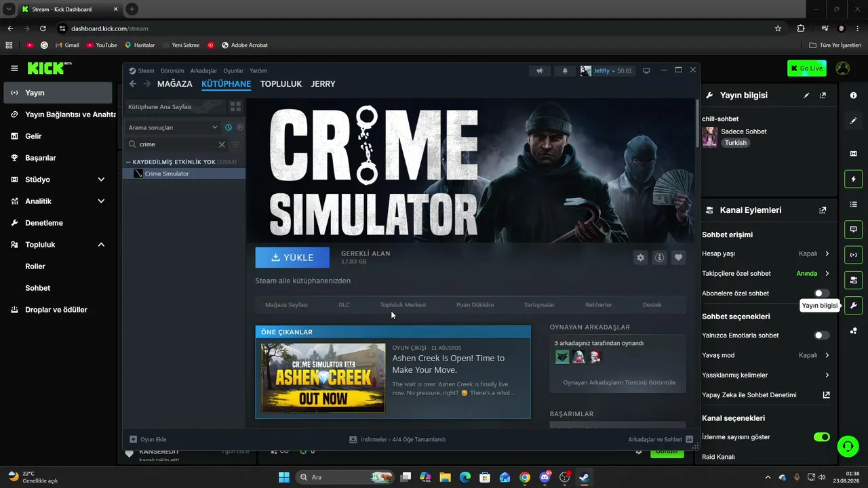Screen dimensions: 868x488
Task: Switch Steam library to grid view icon
Action: coord(235,106)
